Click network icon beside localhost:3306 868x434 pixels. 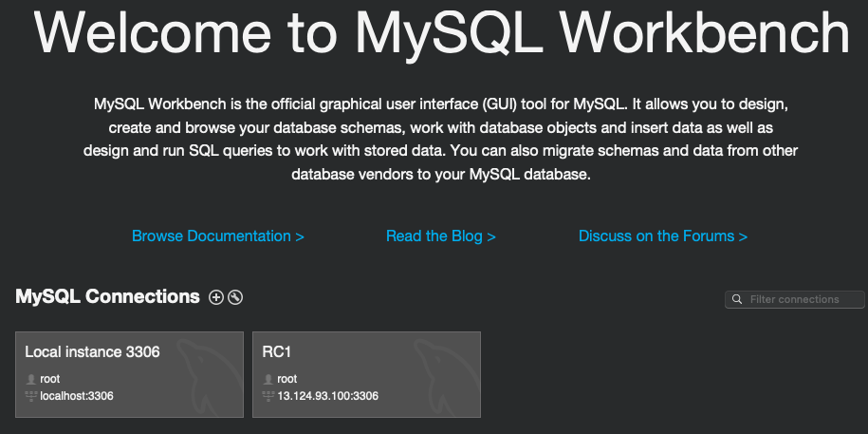(31, 396)
